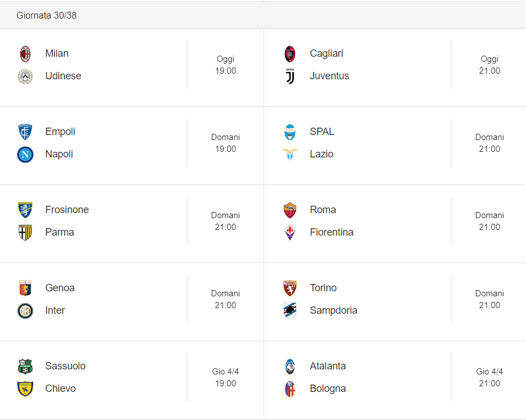The width and height of the screenshot is (526, 420).
Task: Click the Juventus logo icon
Action: [290, 76]
